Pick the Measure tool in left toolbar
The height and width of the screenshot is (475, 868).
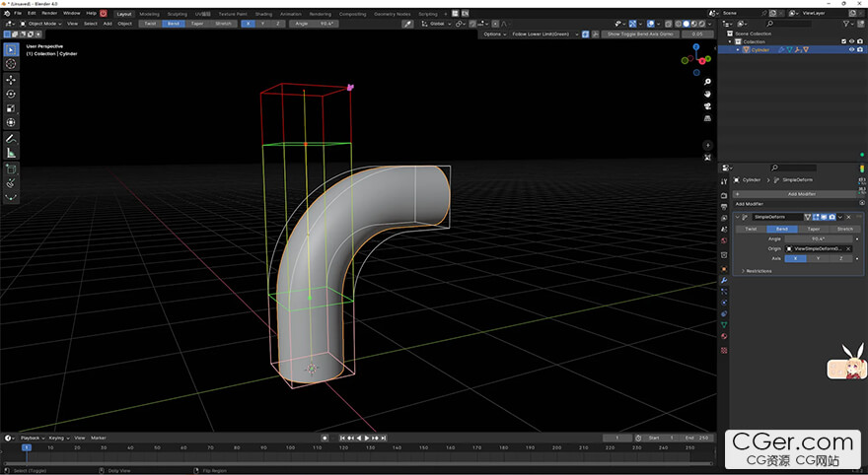pos(11,153)
